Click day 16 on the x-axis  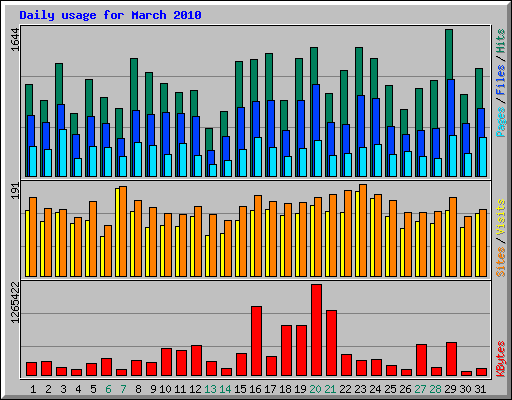[x=255, y=389]
